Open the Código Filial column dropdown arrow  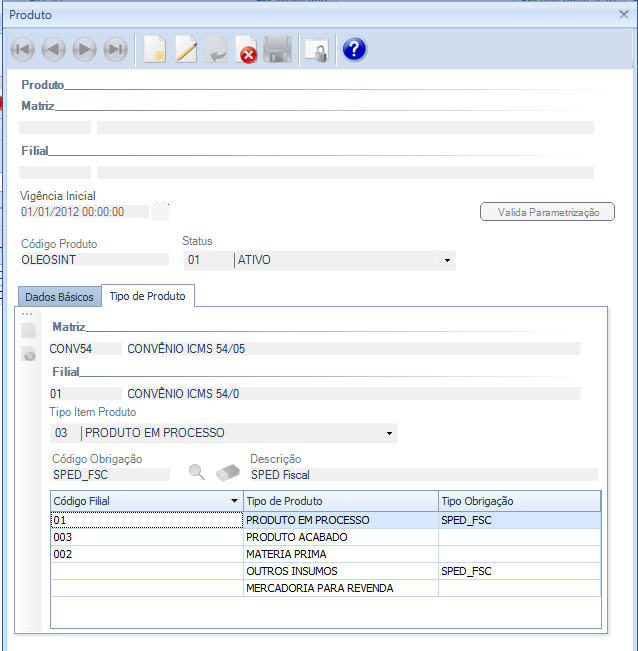233,501
